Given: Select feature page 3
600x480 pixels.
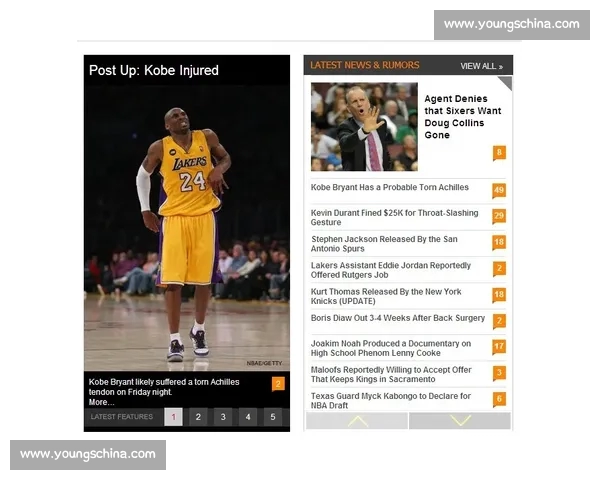Looking at the screenshot, I should tap(223, 417).
